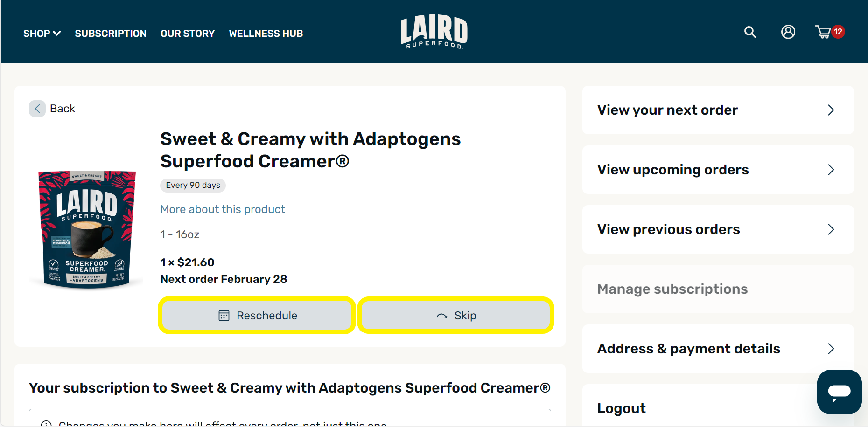The width and height of the screenshot is (868, 427).
Task: Expand the SHOP dropdown menu
Action: click(x=42, y=33)
